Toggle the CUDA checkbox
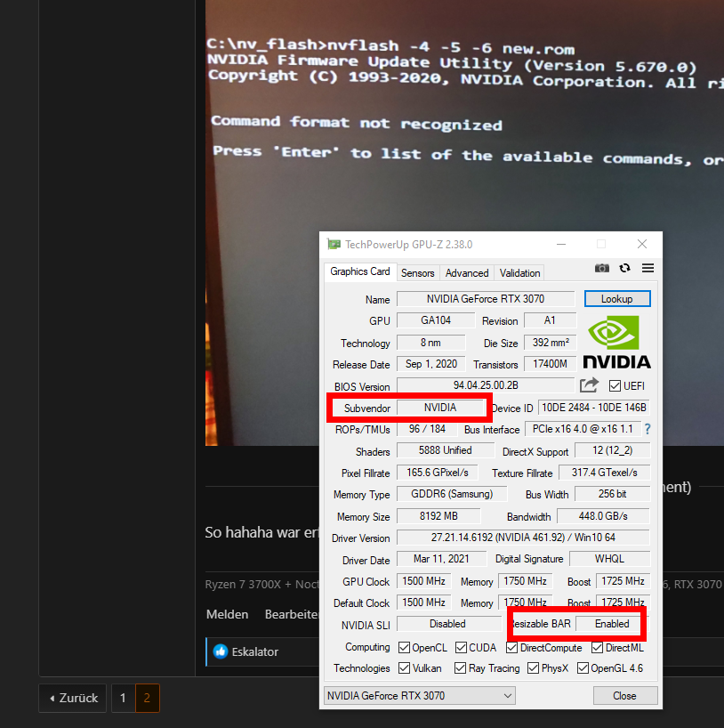The height and width of the screenshot is (728, 724). pyautogui.click(x=461, y=647)
